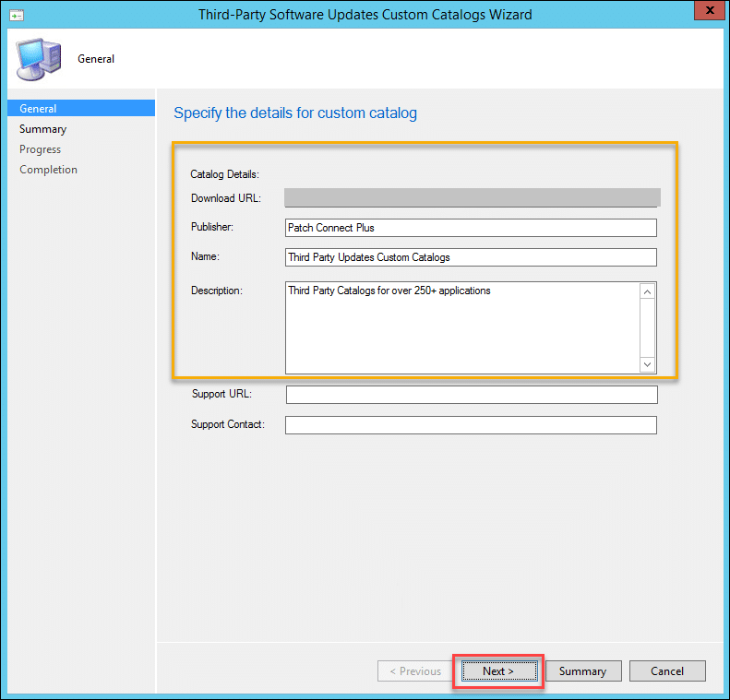
Task: Click the title bar window icon
Action: point(17,16)
